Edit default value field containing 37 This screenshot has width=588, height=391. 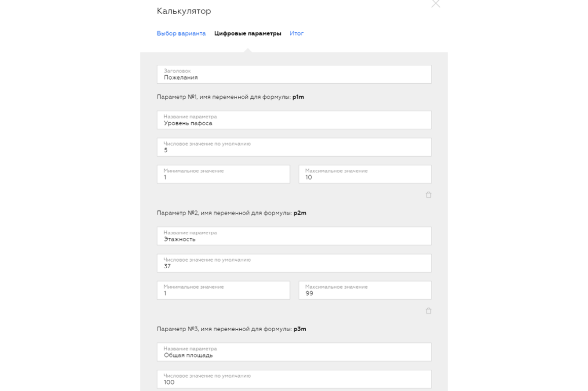pyautogui.click(x=294, y=263)
